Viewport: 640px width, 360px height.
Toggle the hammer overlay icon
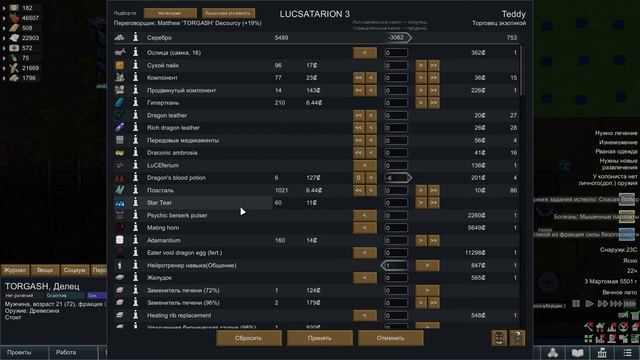pos(588,327)
